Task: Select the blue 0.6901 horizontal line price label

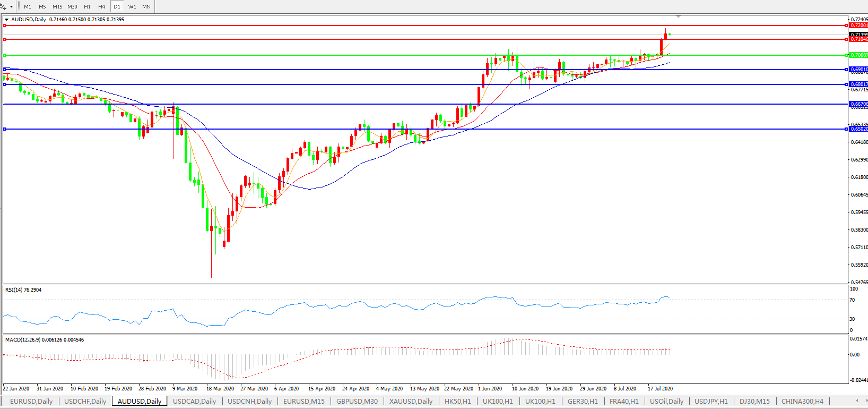Action: (x=858, y=70)
